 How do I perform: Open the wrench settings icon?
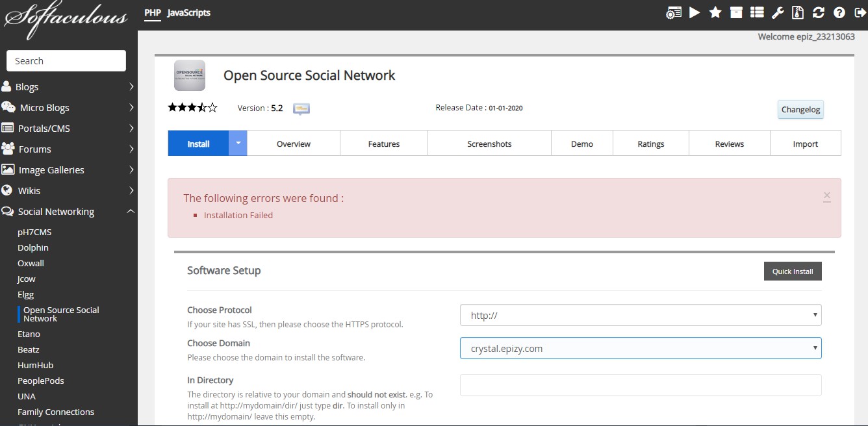pos(777,12)
